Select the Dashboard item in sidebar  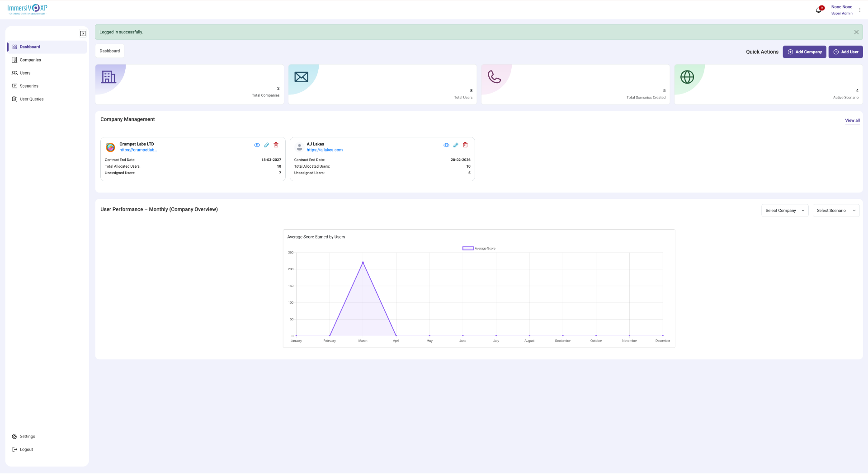point(30,47)
